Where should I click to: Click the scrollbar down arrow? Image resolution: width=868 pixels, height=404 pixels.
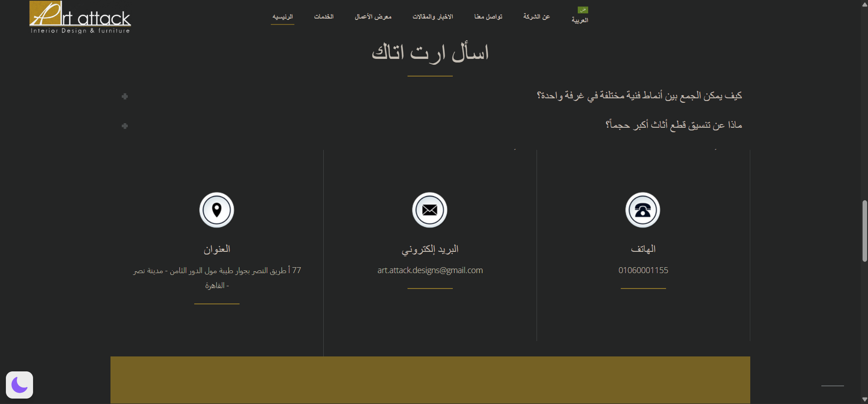click(864, 399)
